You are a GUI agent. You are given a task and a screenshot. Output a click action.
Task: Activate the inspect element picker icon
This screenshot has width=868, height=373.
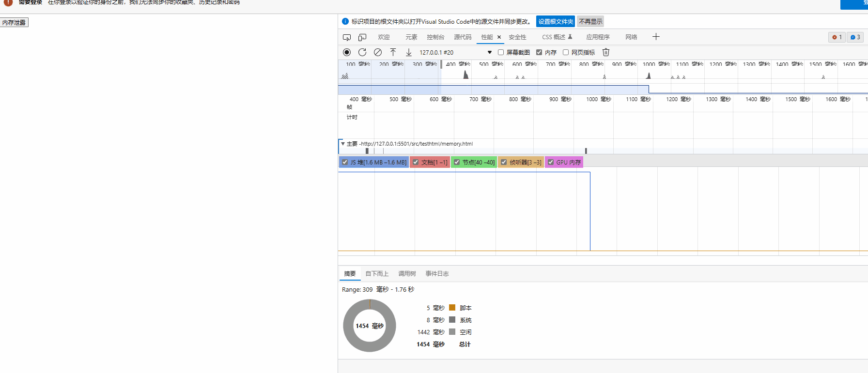click(x=347, y=37)
